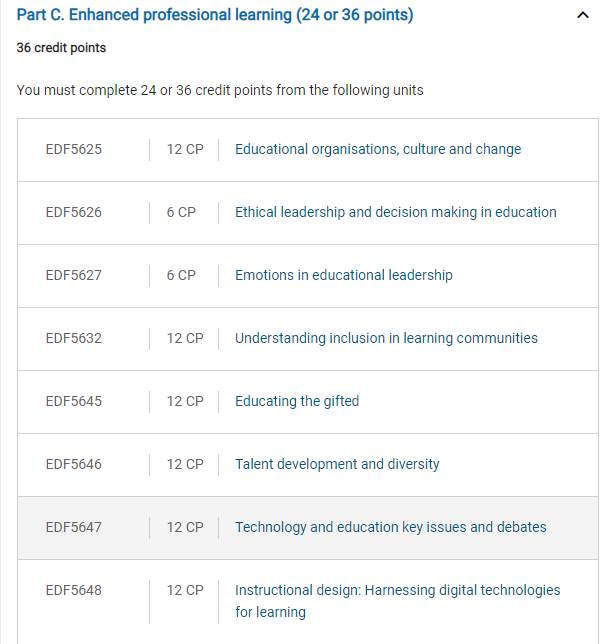Select the EDF5627 unit code
601x644 pixels.
pyautogui.click(x=74, y=275)
